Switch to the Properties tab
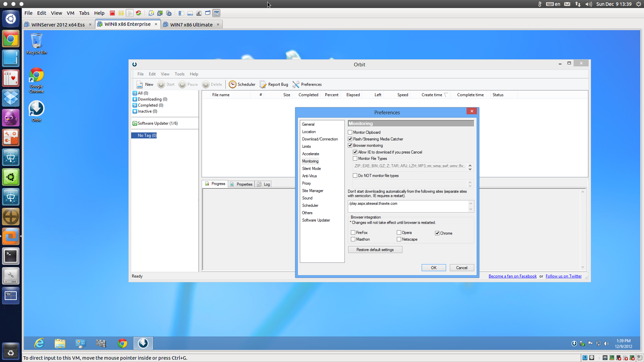This screenshot has height=362, width=644. 241,184
